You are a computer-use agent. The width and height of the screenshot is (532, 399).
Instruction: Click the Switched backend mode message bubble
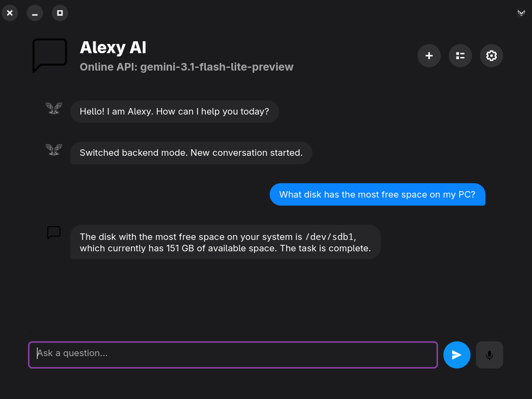pyautogui.click(x=191, y=153)
